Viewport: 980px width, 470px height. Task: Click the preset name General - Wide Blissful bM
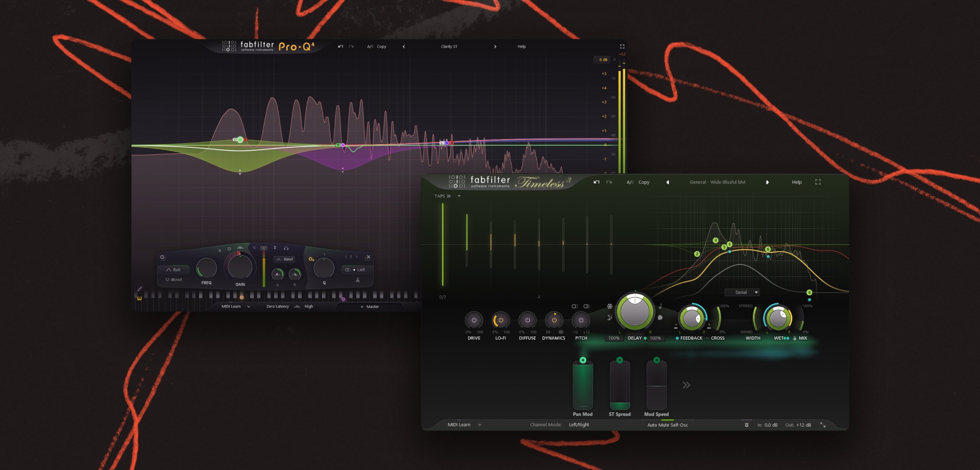pyautogui.click(x=718, y=182)
